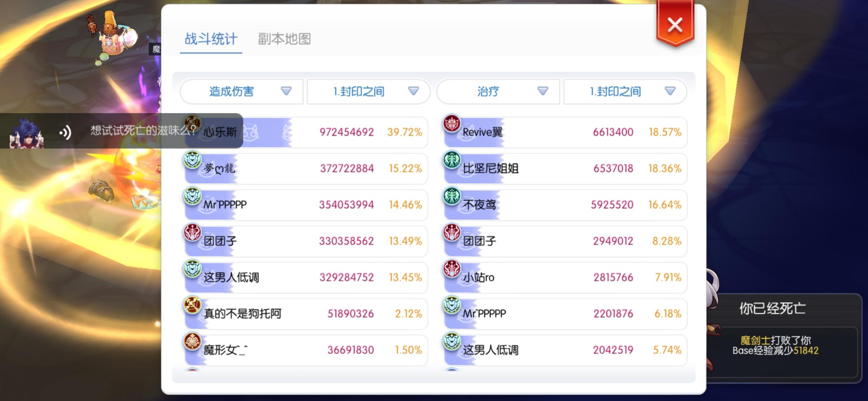This screenshot has width=868, height=401.
Task: Select damage value 972454692
Action: pos(346,132)
